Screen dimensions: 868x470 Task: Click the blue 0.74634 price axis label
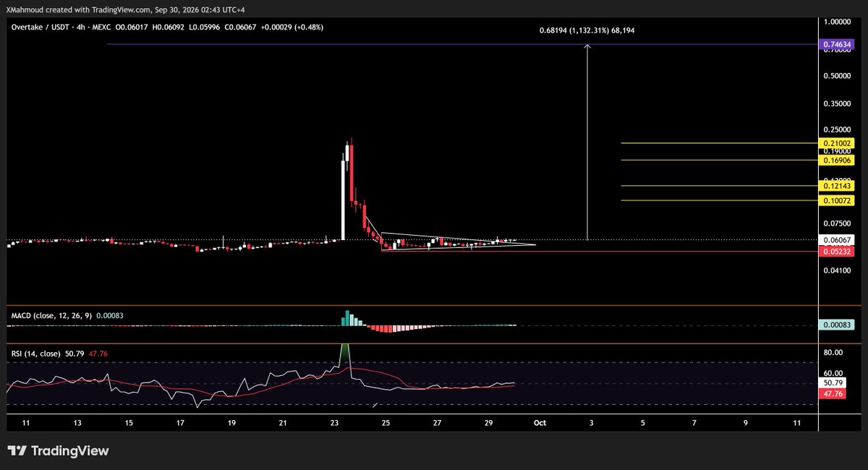835,45
